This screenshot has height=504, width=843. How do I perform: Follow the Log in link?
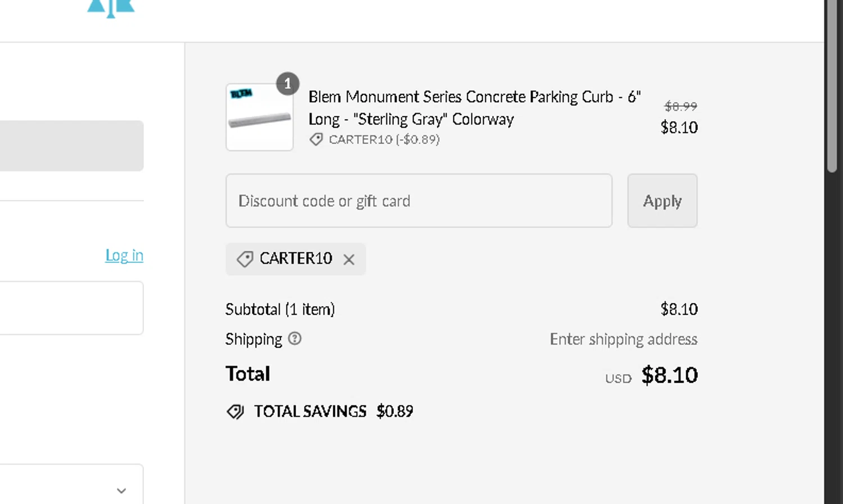[124, 255]
